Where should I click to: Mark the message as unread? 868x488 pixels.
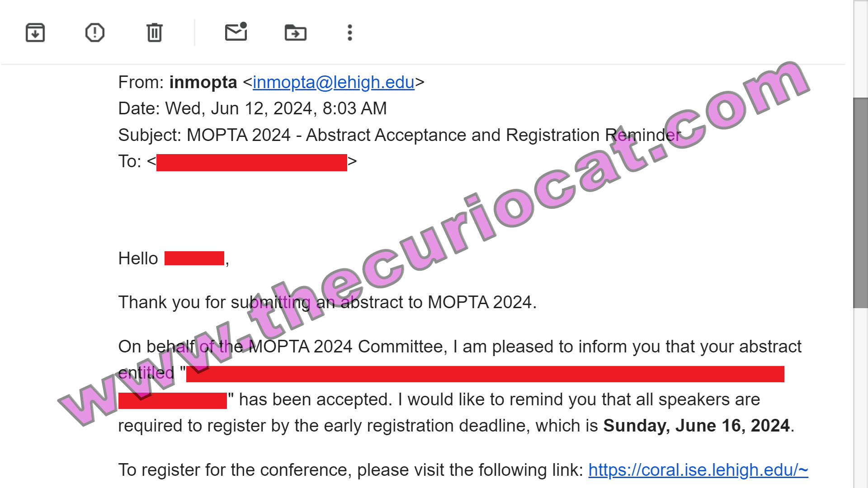[x=236, y=32]
